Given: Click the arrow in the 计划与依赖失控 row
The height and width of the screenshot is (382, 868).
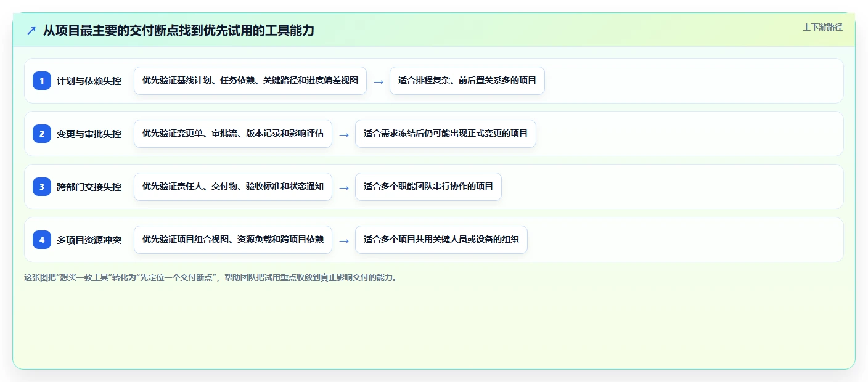Looking at the screenshot, I should [x=379, y=81].
